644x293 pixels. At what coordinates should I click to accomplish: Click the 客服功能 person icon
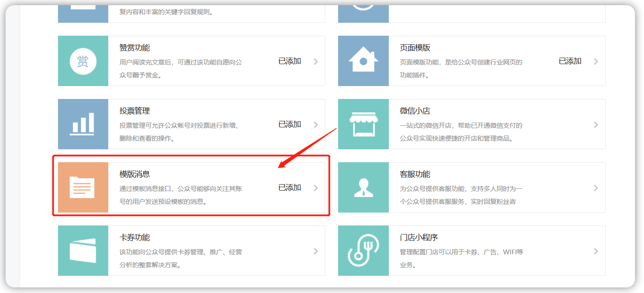point(363,188)
